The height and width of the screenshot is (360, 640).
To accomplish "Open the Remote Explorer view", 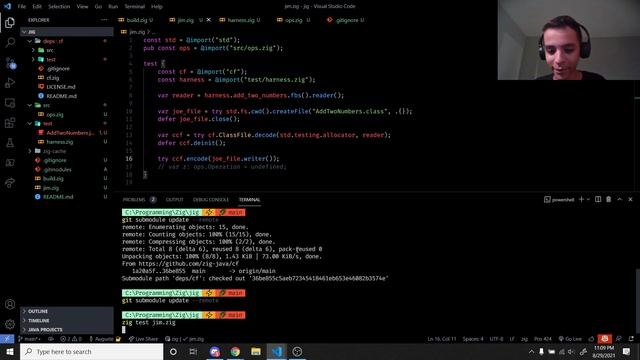I will click(10, 103).
